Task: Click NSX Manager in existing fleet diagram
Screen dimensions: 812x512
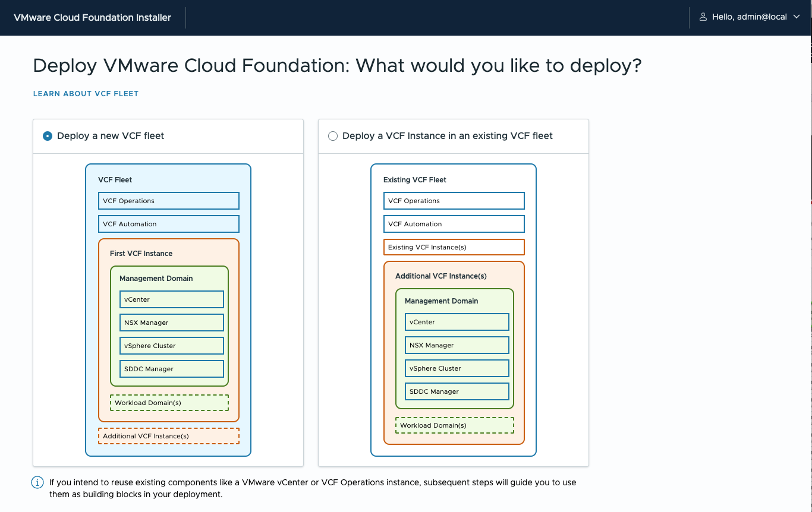Action: click(457, 345)
